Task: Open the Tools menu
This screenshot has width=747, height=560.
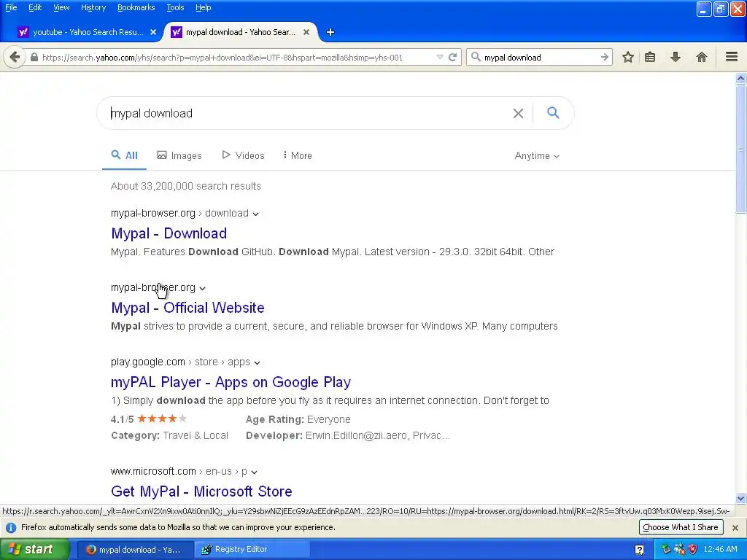Action: pos(175,7)
